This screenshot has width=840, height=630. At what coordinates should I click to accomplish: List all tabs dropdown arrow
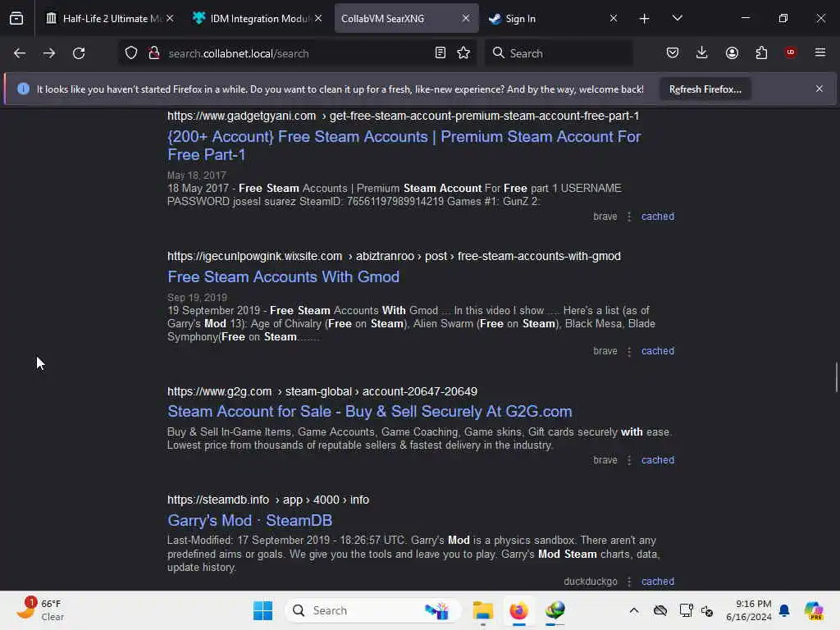click(677, 18)
